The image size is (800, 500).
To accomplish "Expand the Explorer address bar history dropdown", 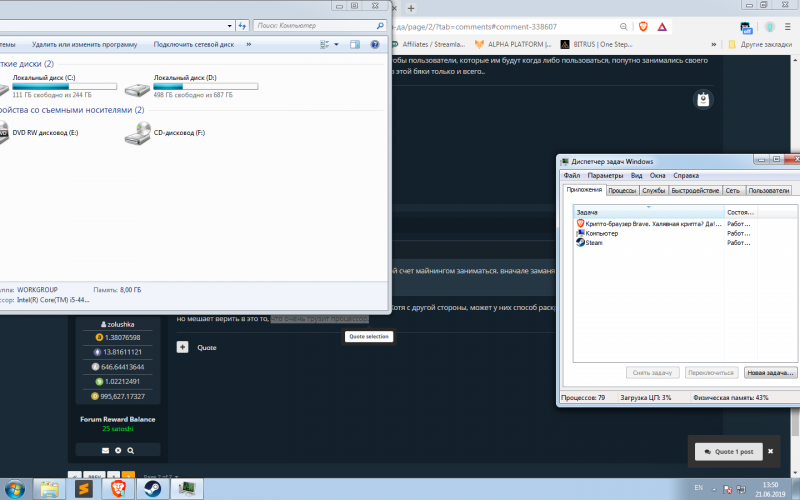I will tap(230, 26).
